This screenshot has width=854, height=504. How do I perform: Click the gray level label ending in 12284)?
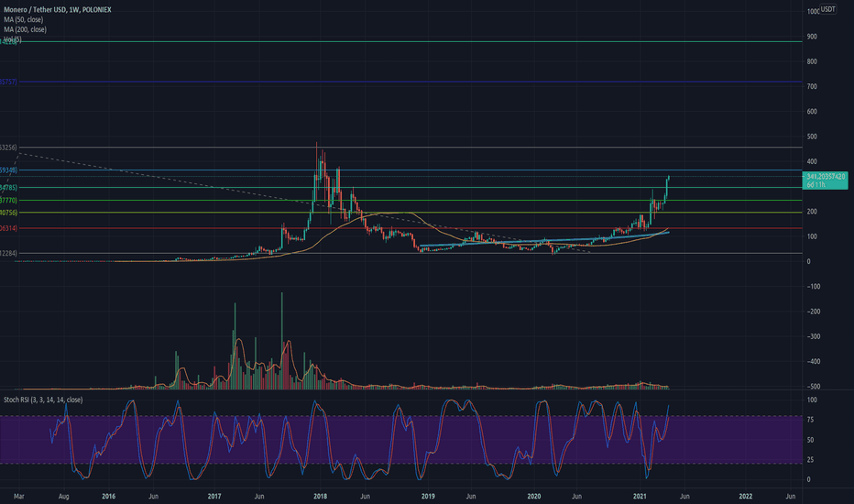coord(9,253)
